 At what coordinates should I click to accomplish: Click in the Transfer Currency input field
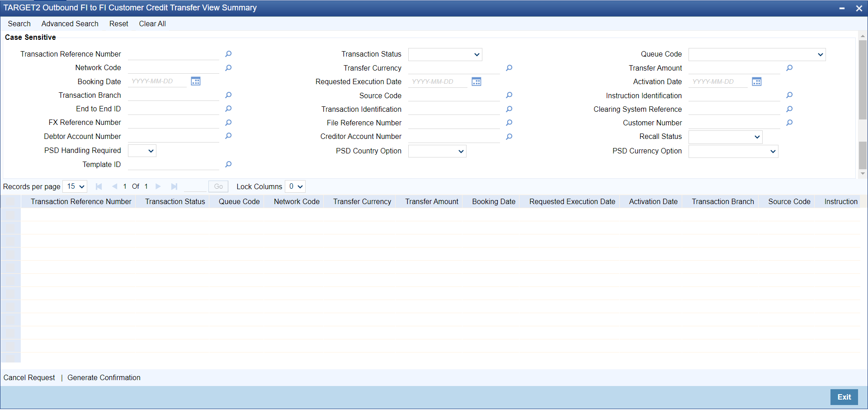click(454, 68)
